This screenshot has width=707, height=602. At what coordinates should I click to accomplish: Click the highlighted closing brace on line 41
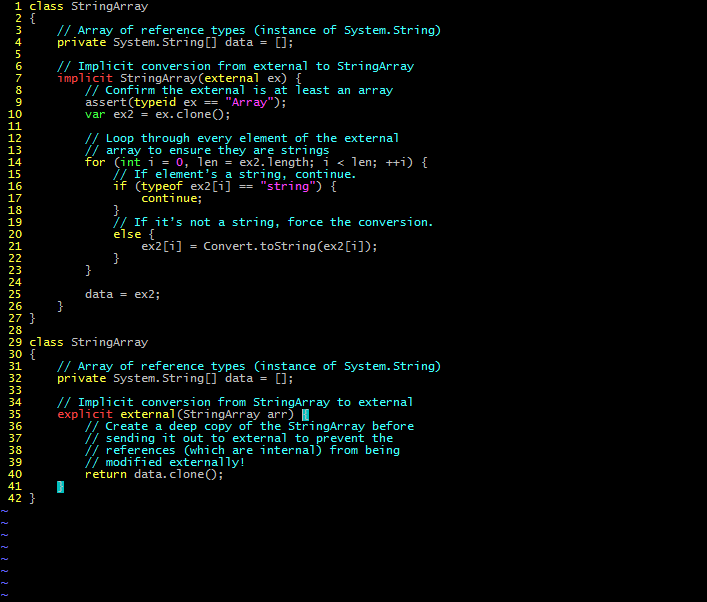coord(60,487)
